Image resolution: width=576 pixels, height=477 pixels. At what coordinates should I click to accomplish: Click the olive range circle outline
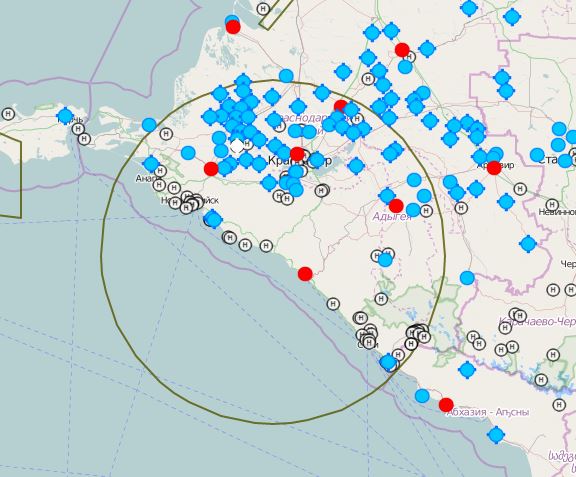tap(102, 254)
